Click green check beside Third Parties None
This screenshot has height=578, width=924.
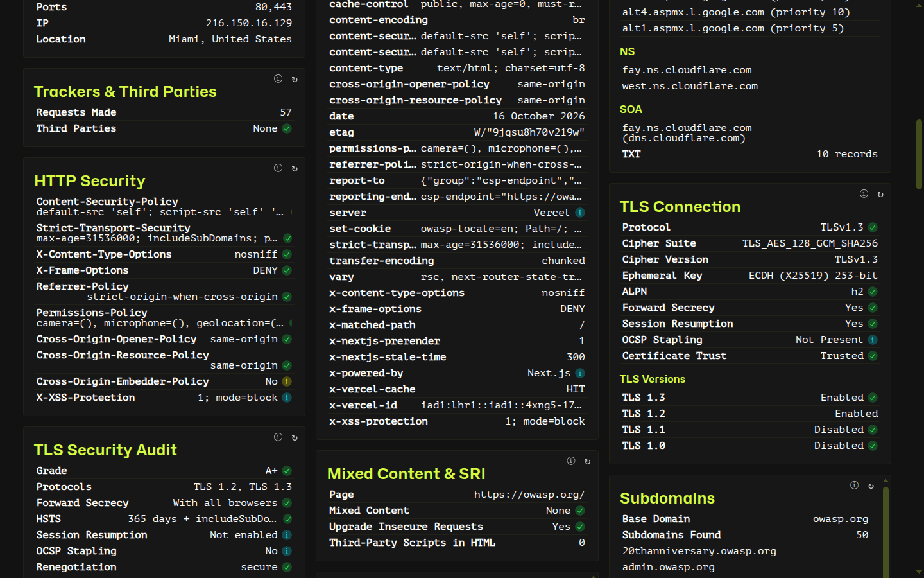click(287, 128)
